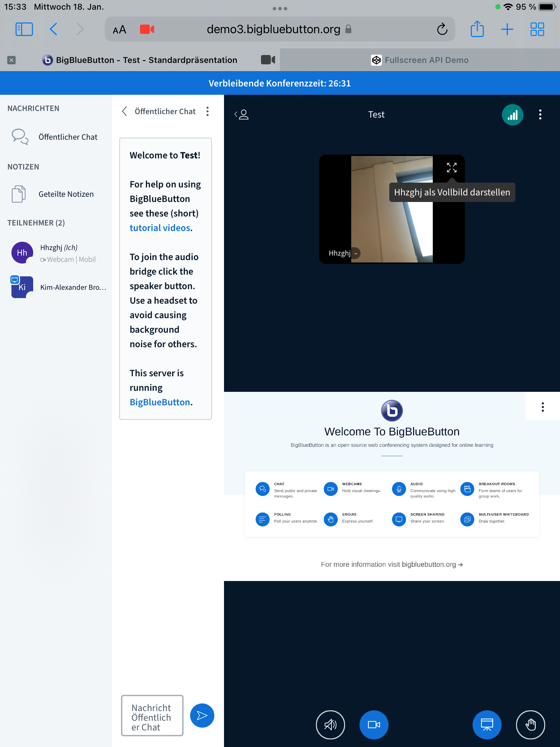This screenshot has width=560, height=747.
Task: Open the tutorial videos link
Action: coord(160,228)
